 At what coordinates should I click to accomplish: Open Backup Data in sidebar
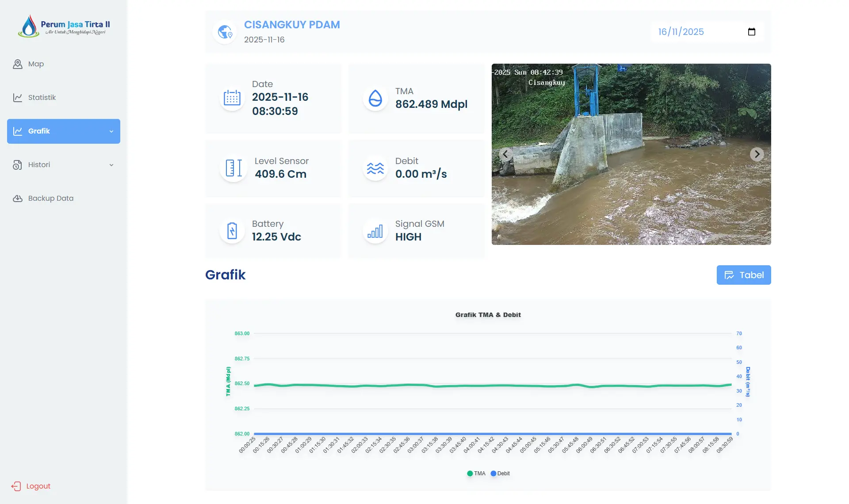50,199
